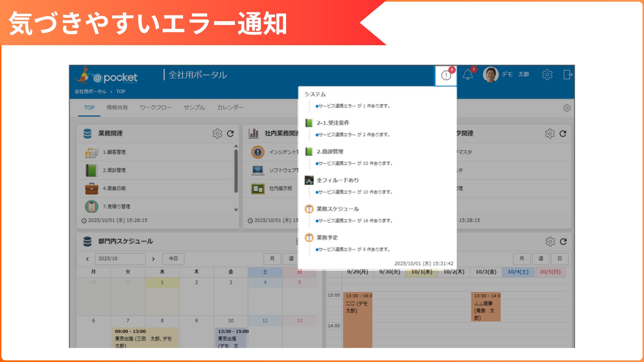Image resolution: width=644 pixels, height=362 pixels.
Task: Open tab bar settings gear at far right
Action: (567, 108)
